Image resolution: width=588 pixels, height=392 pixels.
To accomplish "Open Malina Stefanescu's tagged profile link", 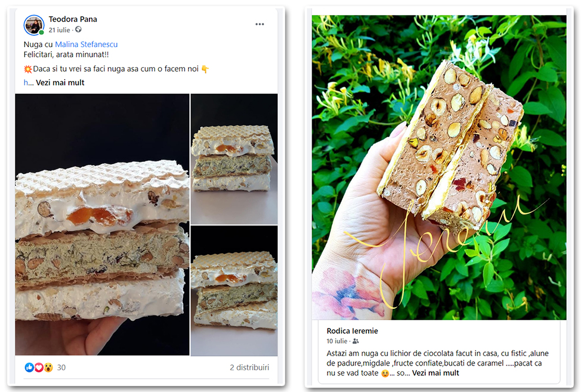I will pos(86,44).
